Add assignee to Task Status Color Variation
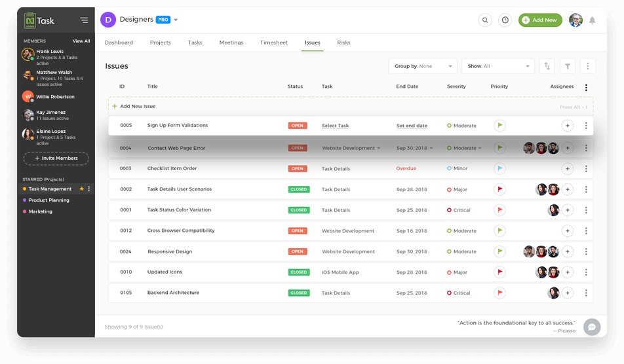This screenshot has height=364, width=624. tap(568, 209)
